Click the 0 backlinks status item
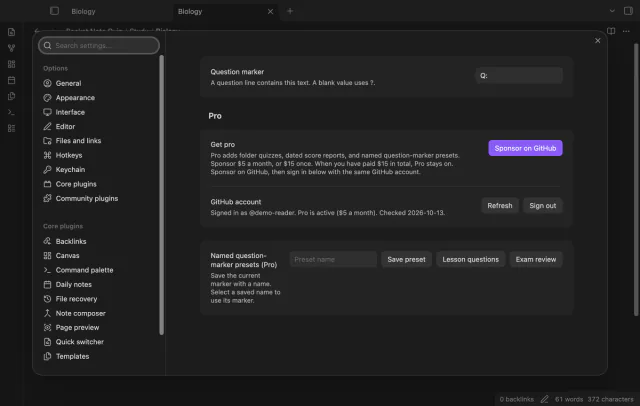Viewport: 640px width, 406px height. pyautogui.click(x=516, y=399)
